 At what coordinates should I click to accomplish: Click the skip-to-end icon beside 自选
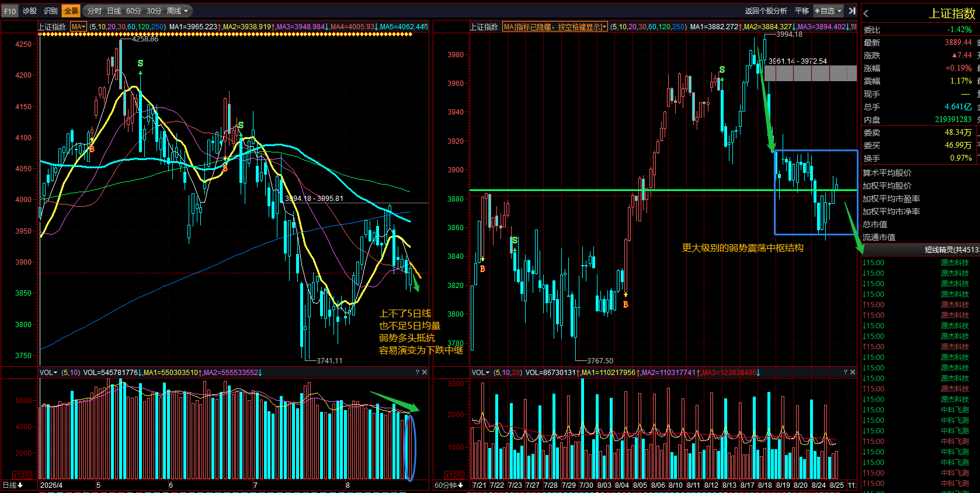coord(852,11)
